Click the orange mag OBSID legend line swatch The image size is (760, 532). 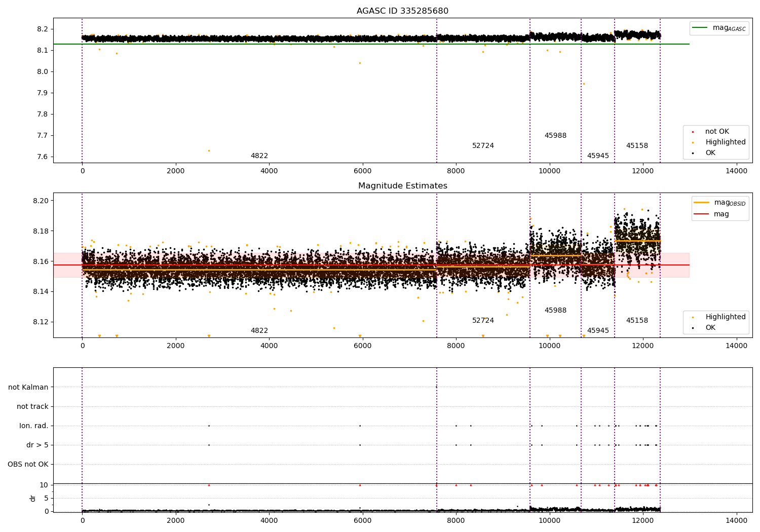click(701, 203)
